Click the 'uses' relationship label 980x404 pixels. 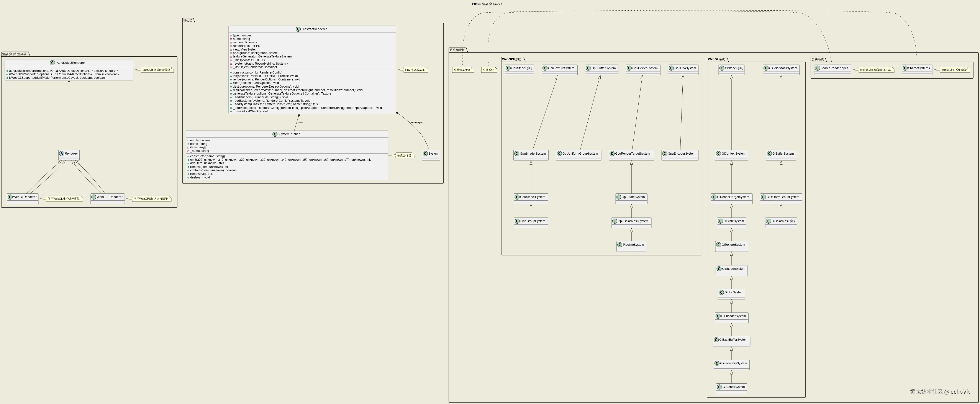pos(300,123)
